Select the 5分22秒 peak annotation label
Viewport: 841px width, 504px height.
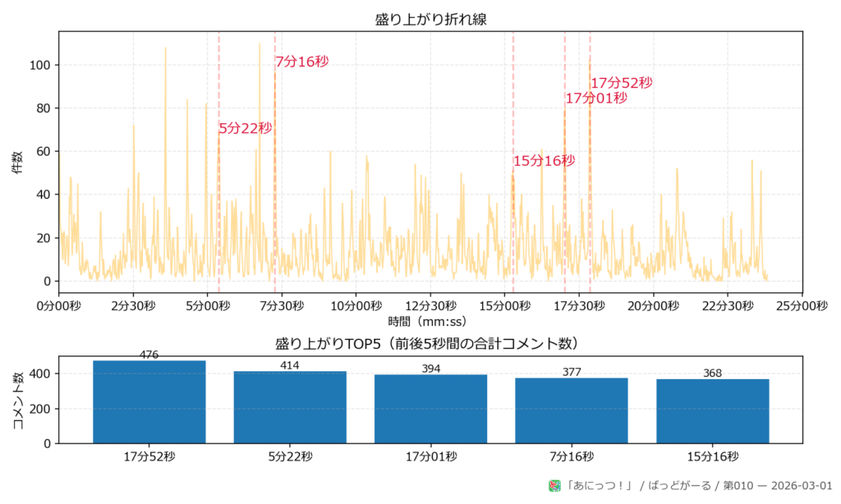click(x=245, y=128)
